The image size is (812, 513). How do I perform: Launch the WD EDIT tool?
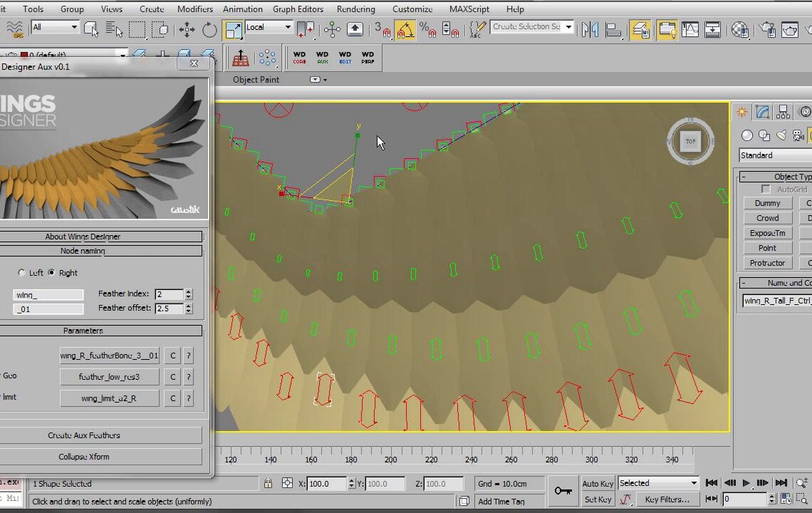345,57
